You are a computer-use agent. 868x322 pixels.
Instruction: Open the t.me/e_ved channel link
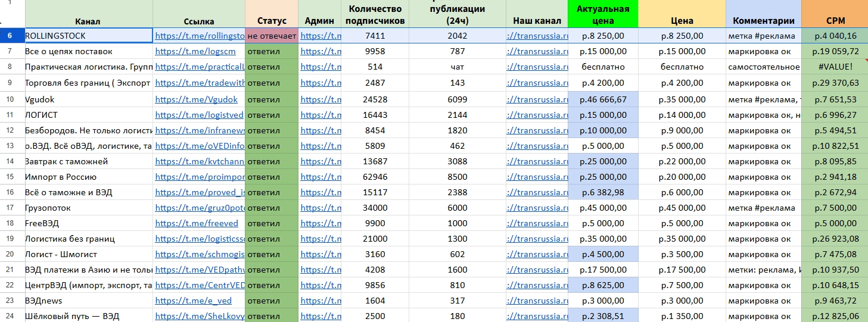tap(193, 301)
